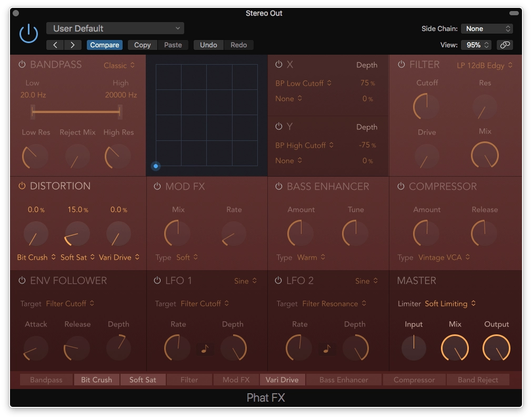Click the Master Input knob
The height and width of the screenshot is (419, 532).
414,348
